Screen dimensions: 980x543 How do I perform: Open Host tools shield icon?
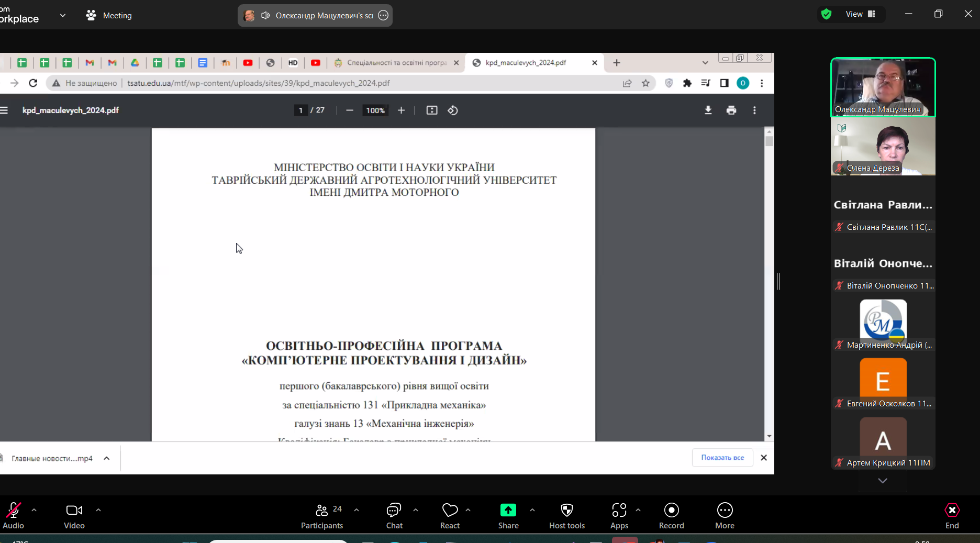point(566,516)
